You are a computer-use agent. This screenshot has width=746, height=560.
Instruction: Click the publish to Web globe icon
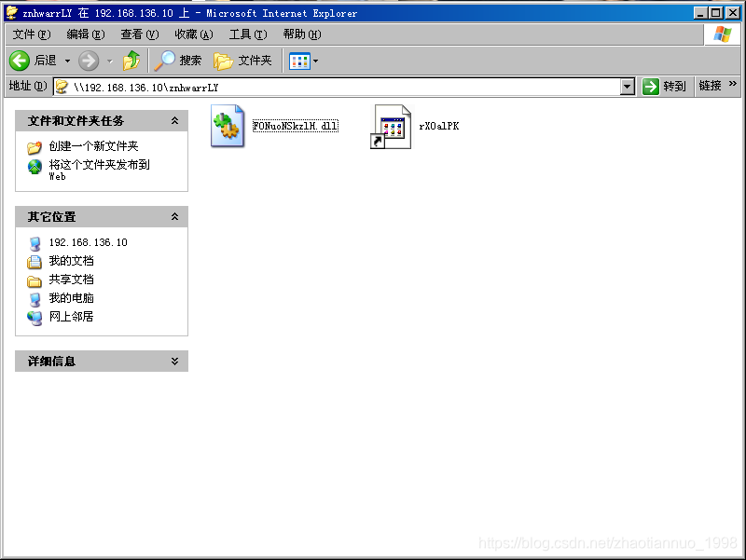35,167
